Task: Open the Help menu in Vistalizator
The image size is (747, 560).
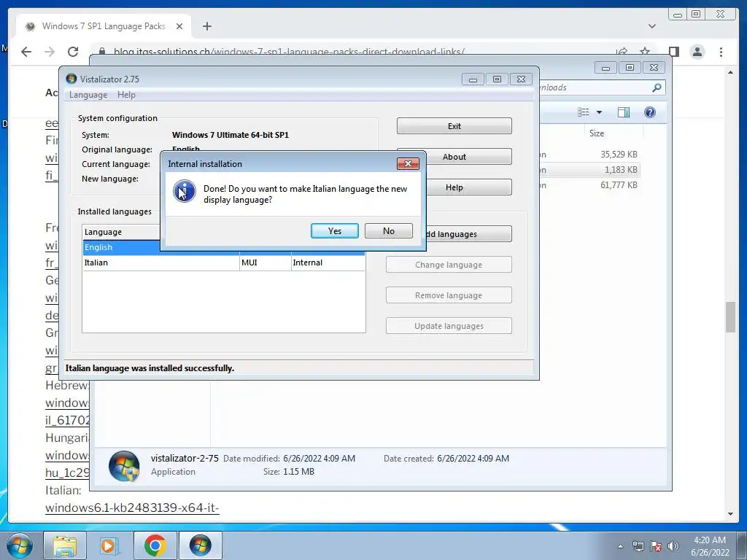Action: 126,95
